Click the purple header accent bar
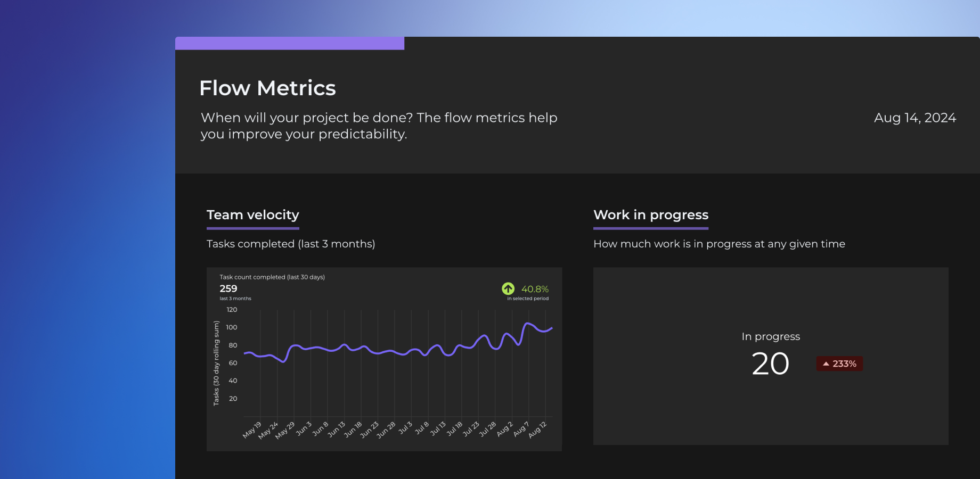This screenshot has width=980, height=479. pyautogui.click(x=290, y=43)
